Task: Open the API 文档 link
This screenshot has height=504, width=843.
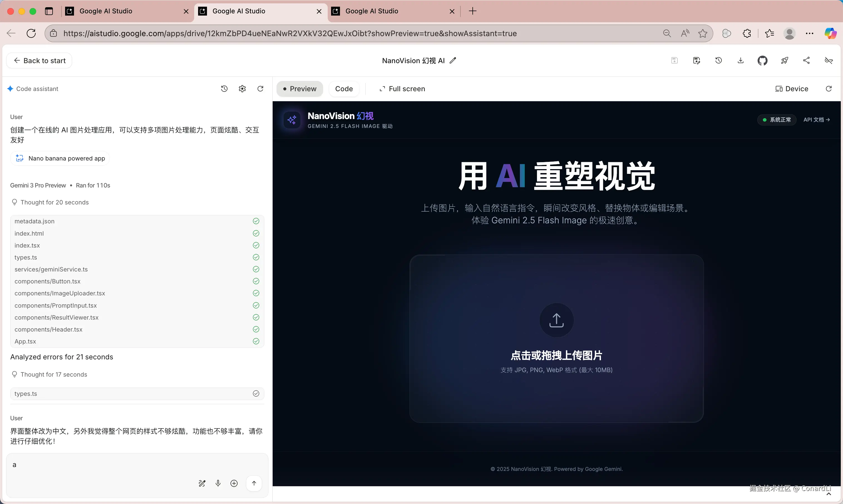Action: tap(817, 120)
